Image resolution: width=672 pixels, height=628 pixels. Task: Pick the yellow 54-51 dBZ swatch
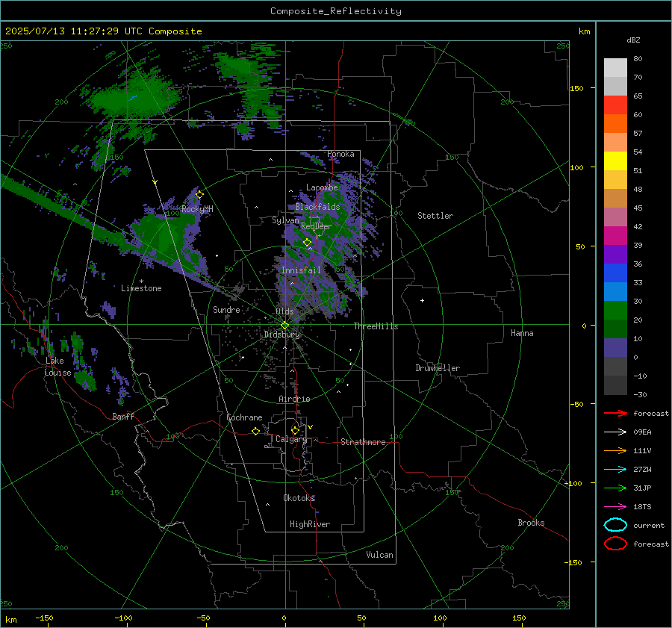615,161
